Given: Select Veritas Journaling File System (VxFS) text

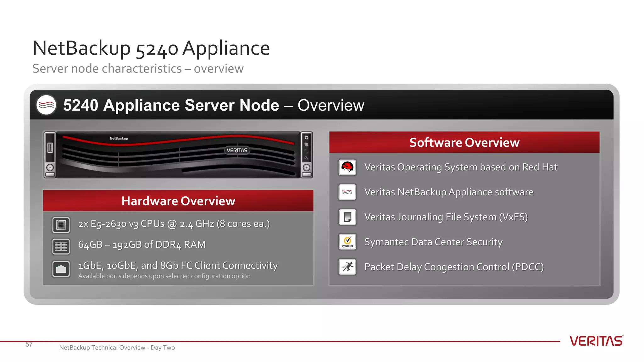Looking at the screenshot, I should pyautogui.click(x=446, y=217).
